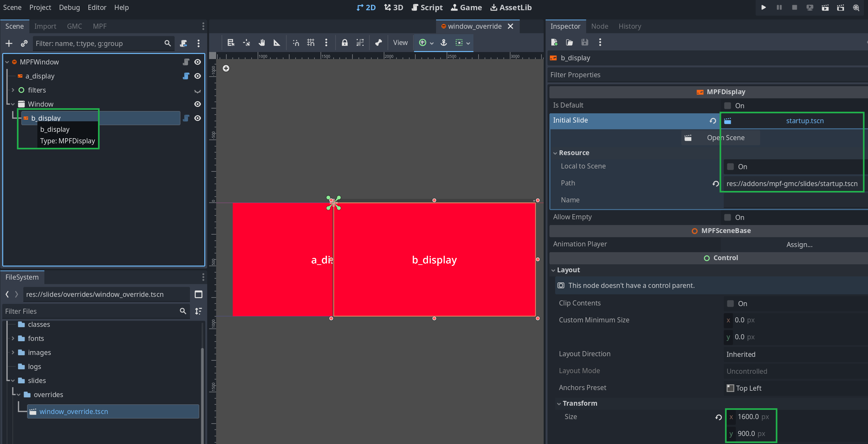Turn on the Allow Empty checkbox

click(728, 217)
